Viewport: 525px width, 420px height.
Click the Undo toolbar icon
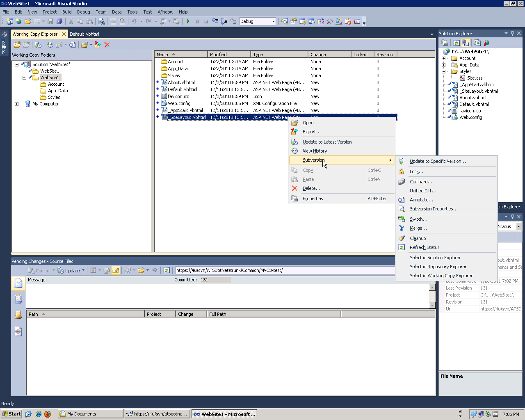pos(134,21)
